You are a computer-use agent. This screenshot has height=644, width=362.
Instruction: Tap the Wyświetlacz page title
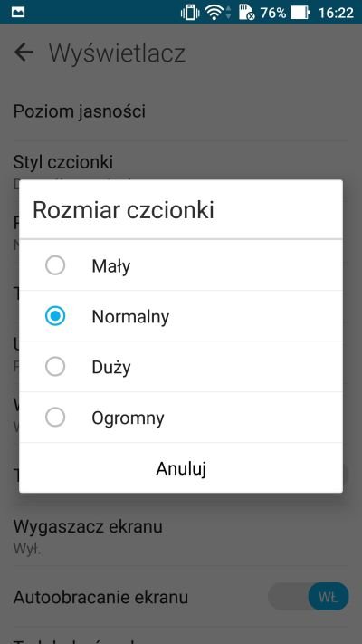[x=118, y=53]
